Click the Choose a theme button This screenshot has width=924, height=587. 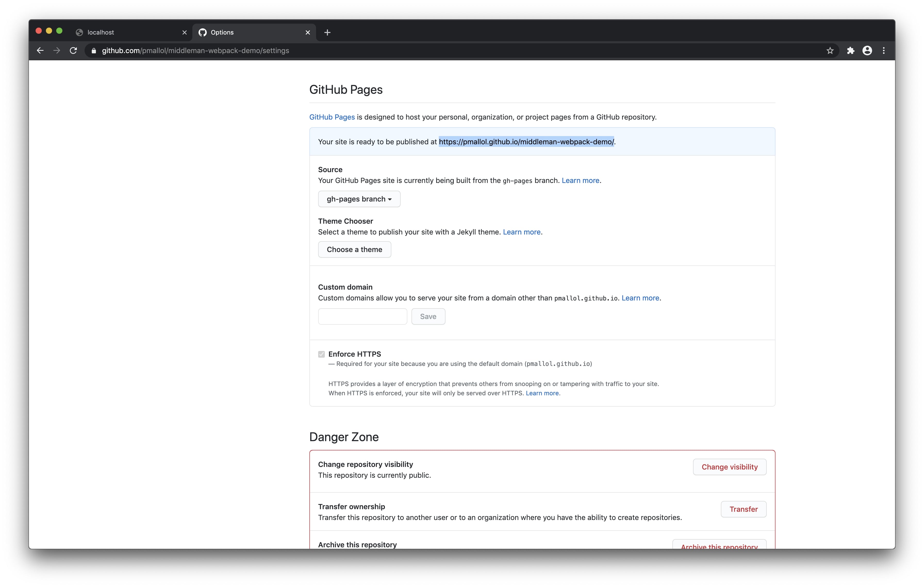coord(354,250)
